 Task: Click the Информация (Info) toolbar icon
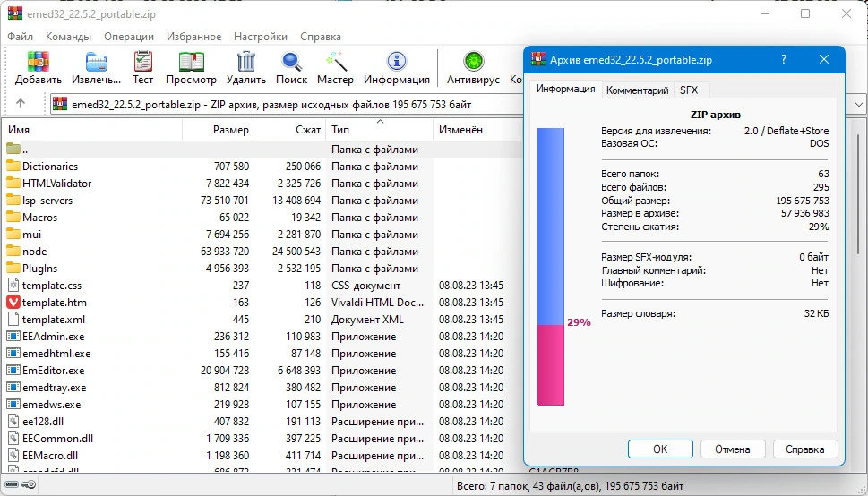coord(396,62)
